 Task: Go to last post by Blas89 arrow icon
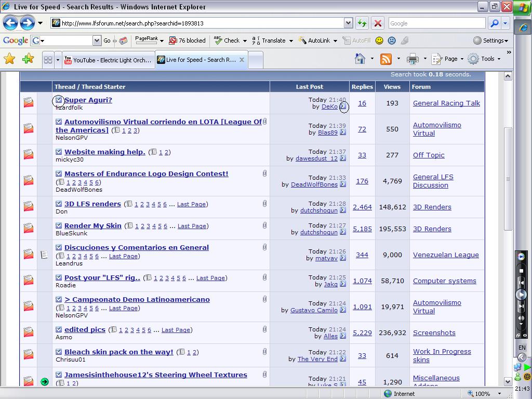point(343,132)
